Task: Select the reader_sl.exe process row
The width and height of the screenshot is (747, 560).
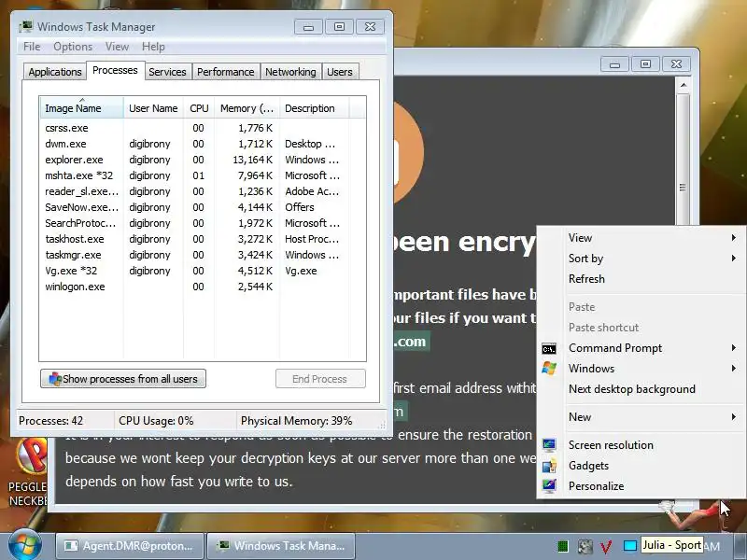Action: [x=195, y=191]
